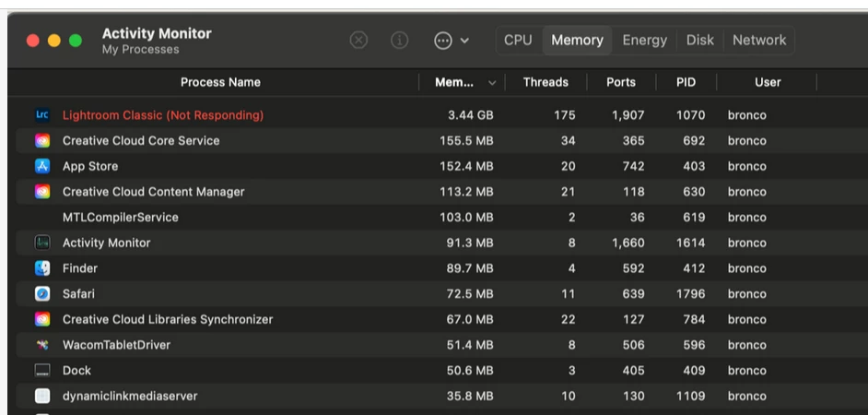Select the App Store process name
Screen dimensions: 868x415
pyautogui.click(x=90, y=166)
